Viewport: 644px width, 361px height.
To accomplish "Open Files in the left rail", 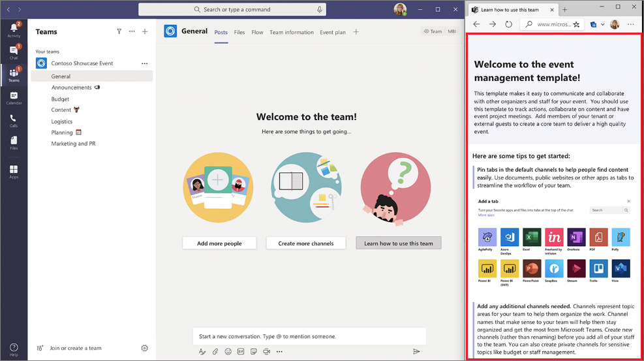I will [x=14, y=142].
